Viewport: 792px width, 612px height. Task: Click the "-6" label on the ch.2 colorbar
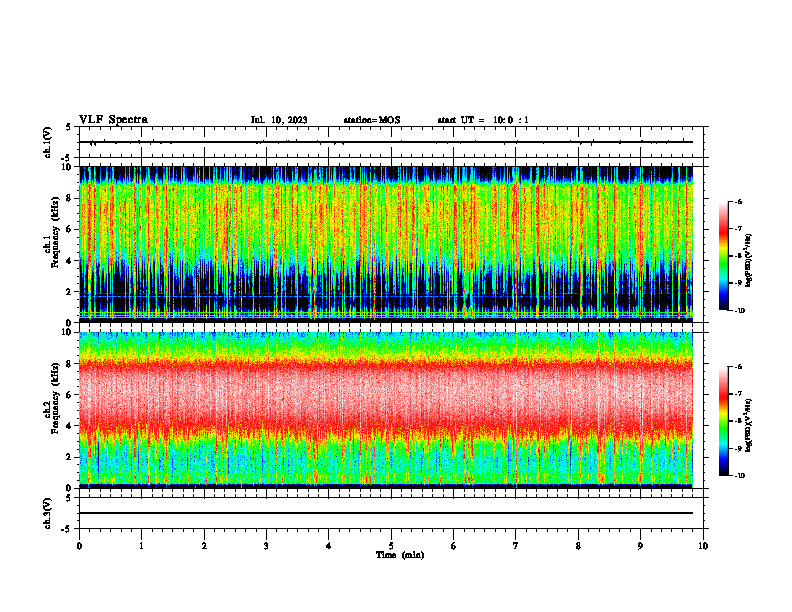[739, 367]
